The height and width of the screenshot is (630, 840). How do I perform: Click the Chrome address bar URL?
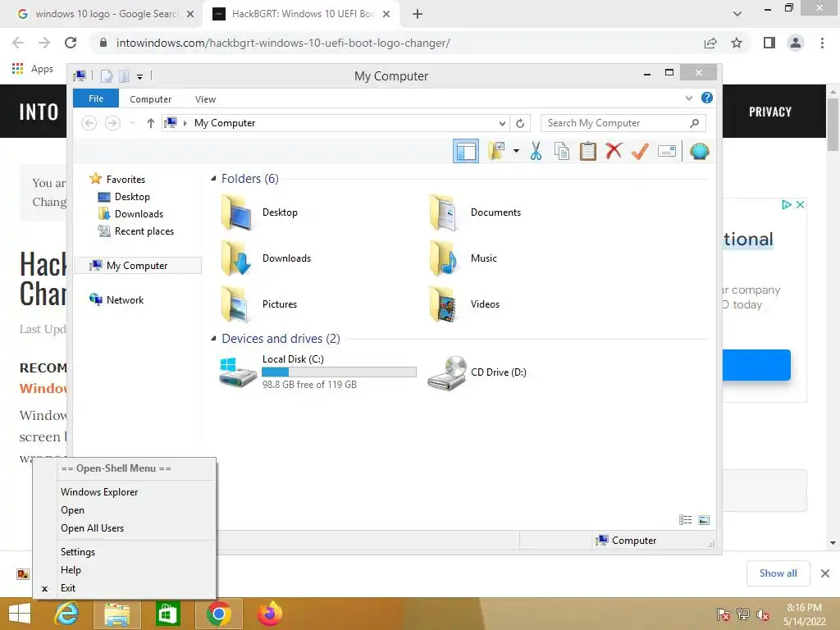(283, 43)
